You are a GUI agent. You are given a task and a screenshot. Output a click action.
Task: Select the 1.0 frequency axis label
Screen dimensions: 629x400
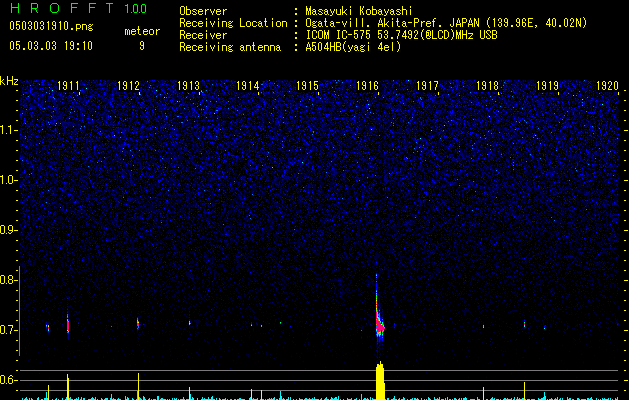click(9, 180)
